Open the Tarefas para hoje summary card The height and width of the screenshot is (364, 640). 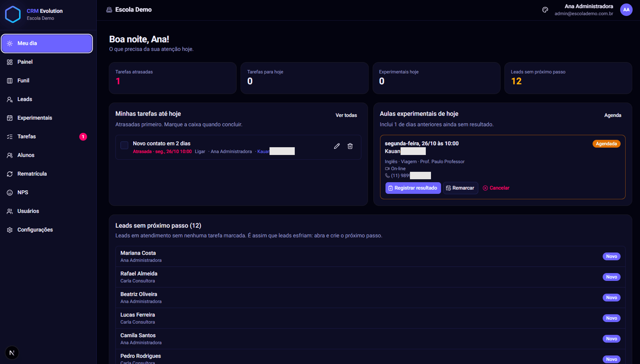click(304, 78)
